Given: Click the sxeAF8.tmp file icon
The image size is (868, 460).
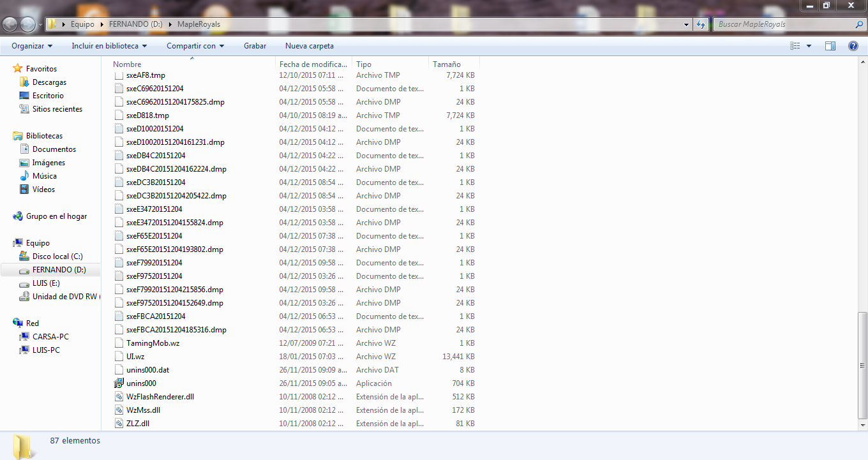Looking at the screenshot, I should (x=119, y=75).
